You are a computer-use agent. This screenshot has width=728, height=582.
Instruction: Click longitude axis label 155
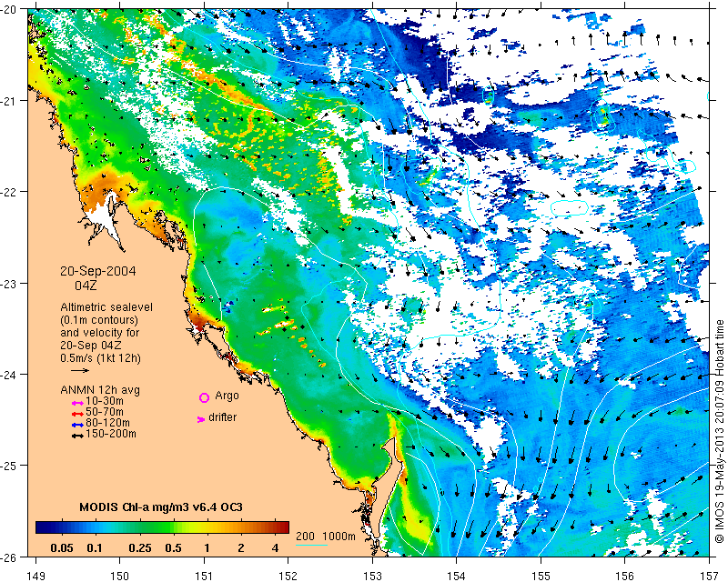(x=541, y=576)
